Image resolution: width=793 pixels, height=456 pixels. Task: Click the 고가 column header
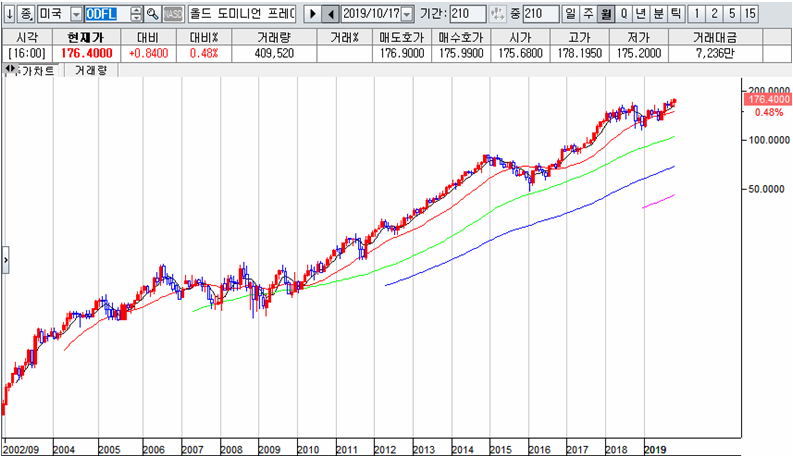(x=579, y=37)
